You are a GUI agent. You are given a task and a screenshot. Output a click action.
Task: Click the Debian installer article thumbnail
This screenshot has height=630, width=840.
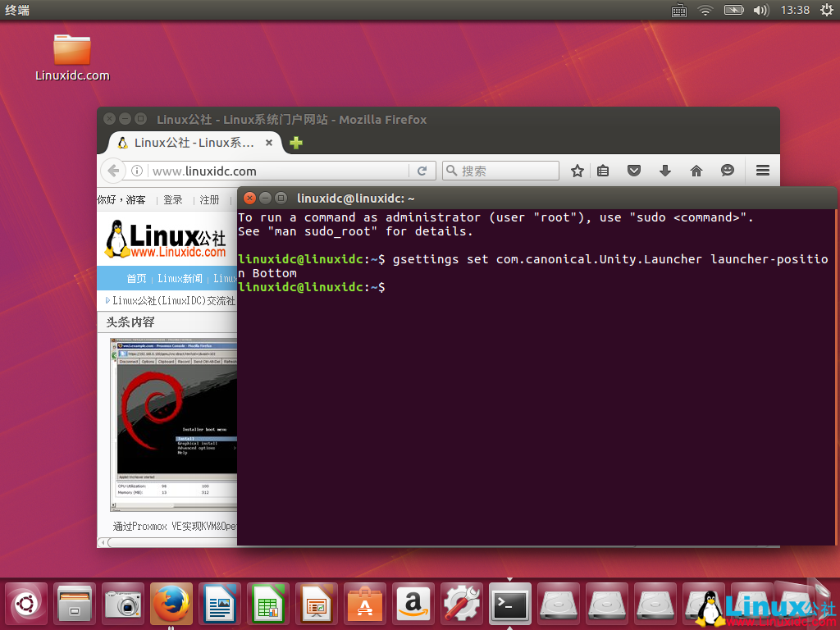(174, 424)
